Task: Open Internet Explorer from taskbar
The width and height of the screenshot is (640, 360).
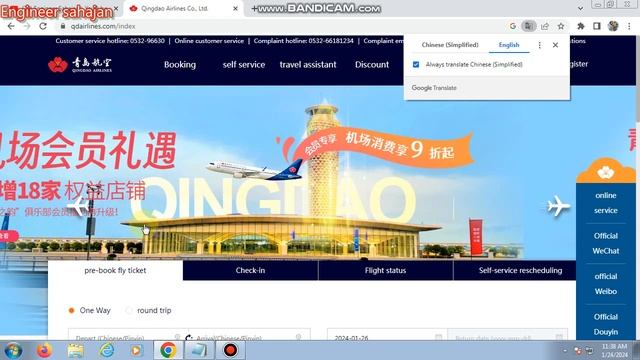Action: 107,351
